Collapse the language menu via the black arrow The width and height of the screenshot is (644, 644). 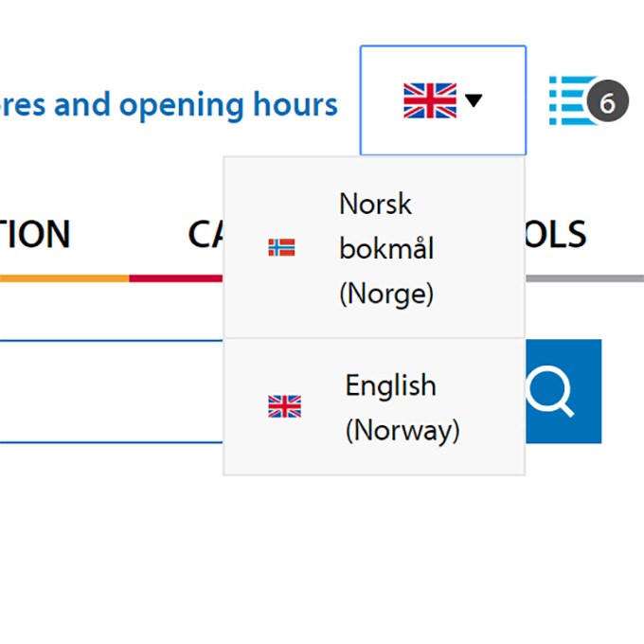click(474, 100)
